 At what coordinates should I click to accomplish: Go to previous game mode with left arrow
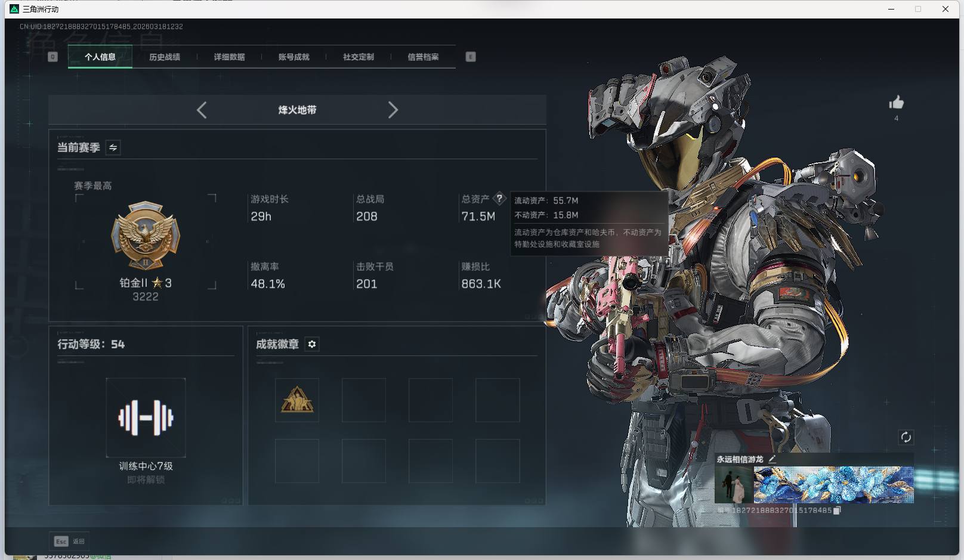pyautogui.click(x=202, y=110)
